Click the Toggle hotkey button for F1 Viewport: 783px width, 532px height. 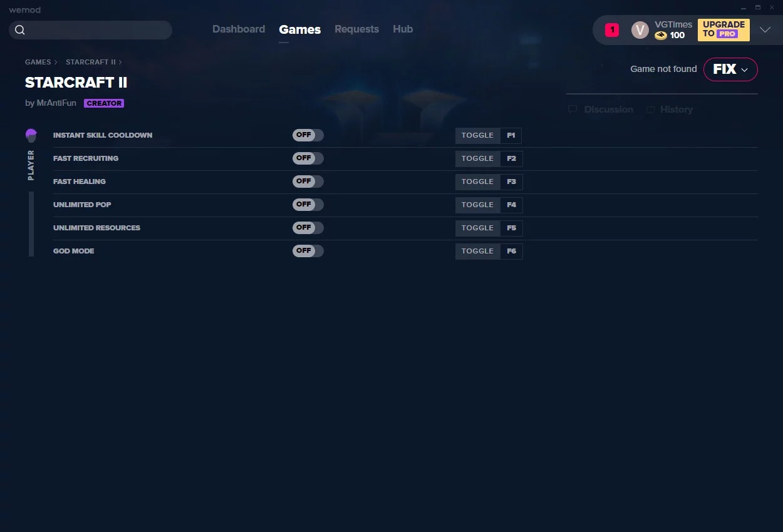pyautogui.click(x=477, y=136)
